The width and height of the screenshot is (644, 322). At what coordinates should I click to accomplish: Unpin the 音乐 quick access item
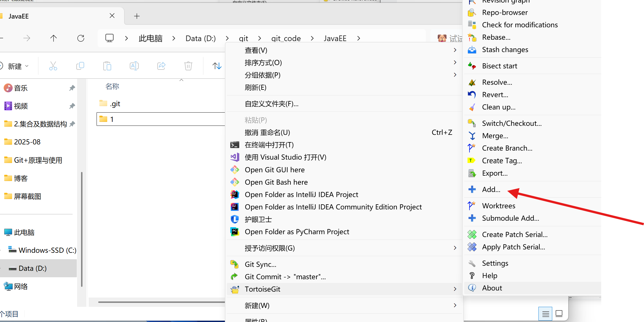(x=72, y=88)
